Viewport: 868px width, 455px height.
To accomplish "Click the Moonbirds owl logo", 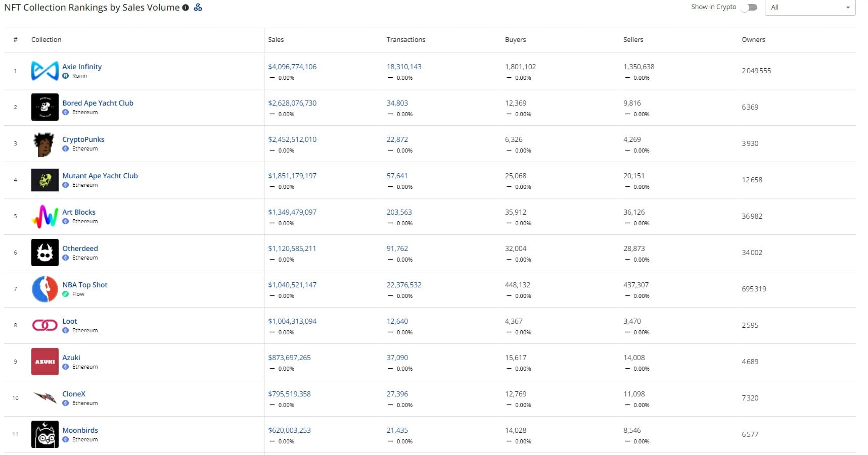I will pos(45,434).
